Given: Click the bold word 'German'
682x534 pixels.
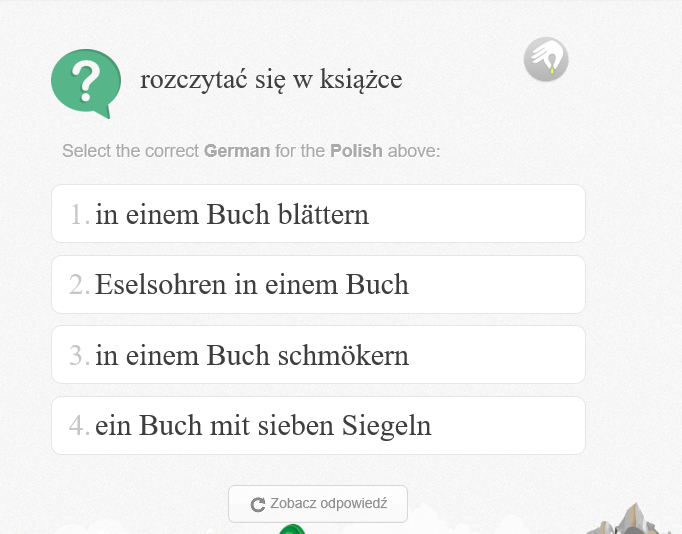Looking at the screenshot, I should [237, 151].
